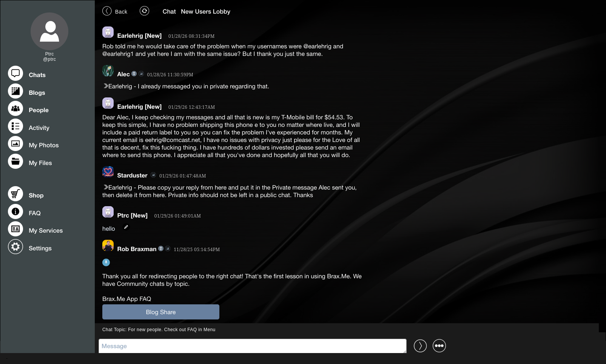606x364 pixels.
Task: Select the Chats menu label
Action: (x=37, y=75)
